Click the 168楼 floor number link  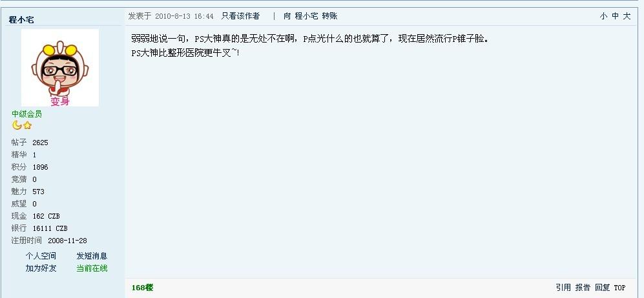click(143, 288)
